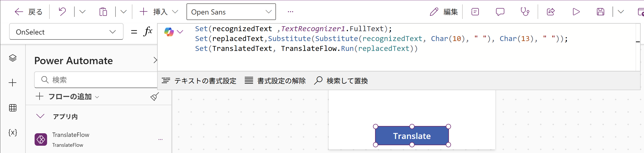Go back with the 戻る button
The image size is (644, 153).
pyautogui.click(x=28, y=12)
